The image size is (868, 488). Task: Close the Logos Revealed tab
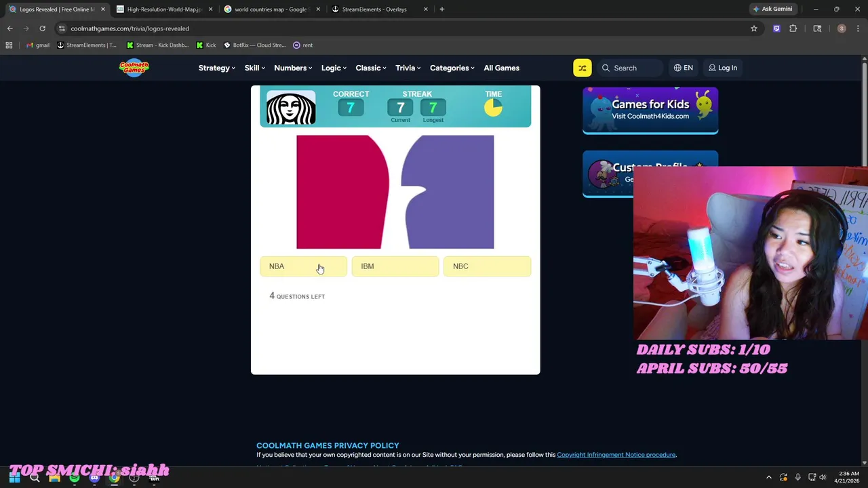103,9
